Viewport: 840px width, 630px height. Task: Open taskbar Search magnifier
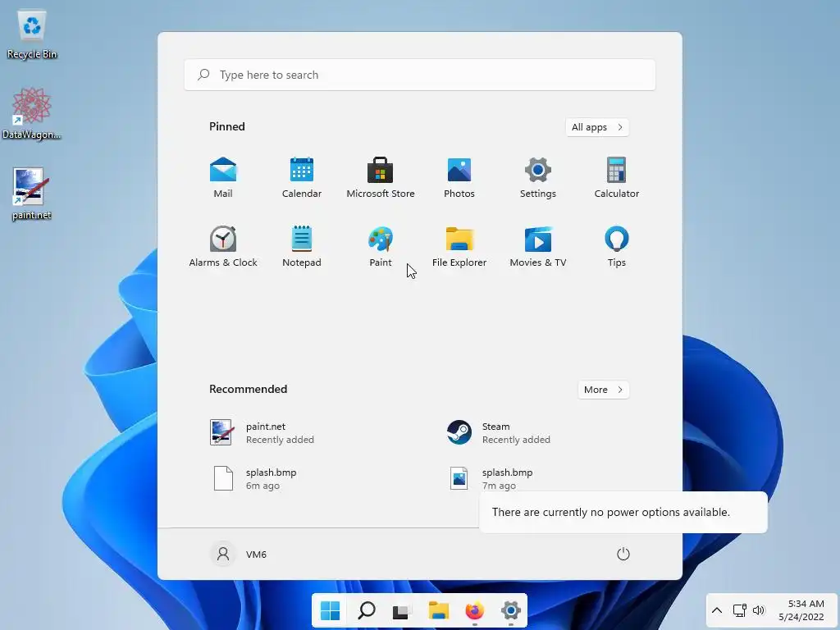(x=367, y=610)
